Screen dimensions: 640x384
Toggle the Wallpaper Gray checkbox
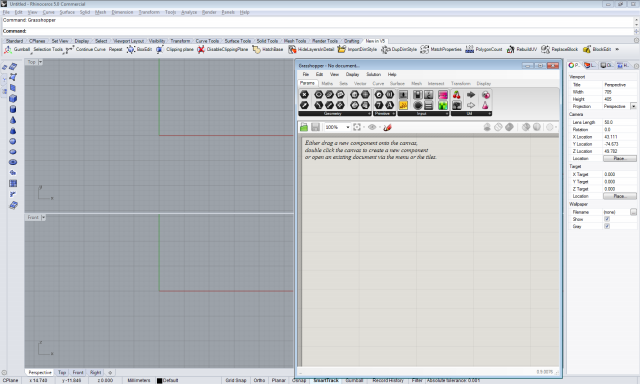(607, 226)
